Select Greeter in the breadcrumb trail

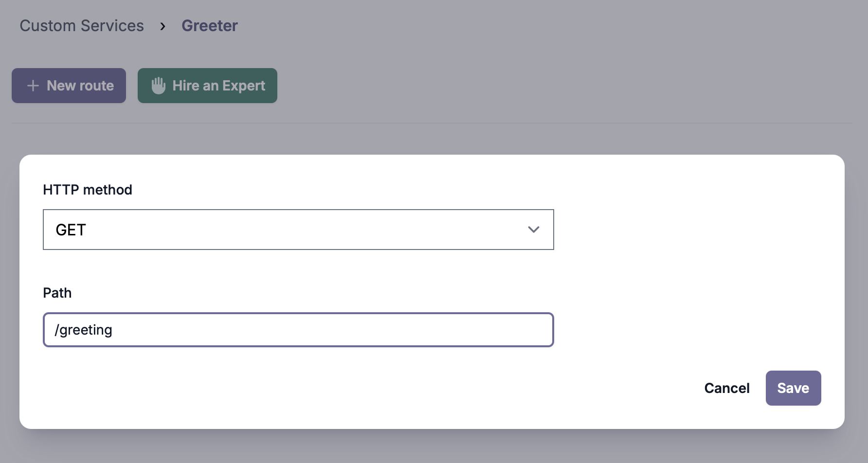(210, 25)
